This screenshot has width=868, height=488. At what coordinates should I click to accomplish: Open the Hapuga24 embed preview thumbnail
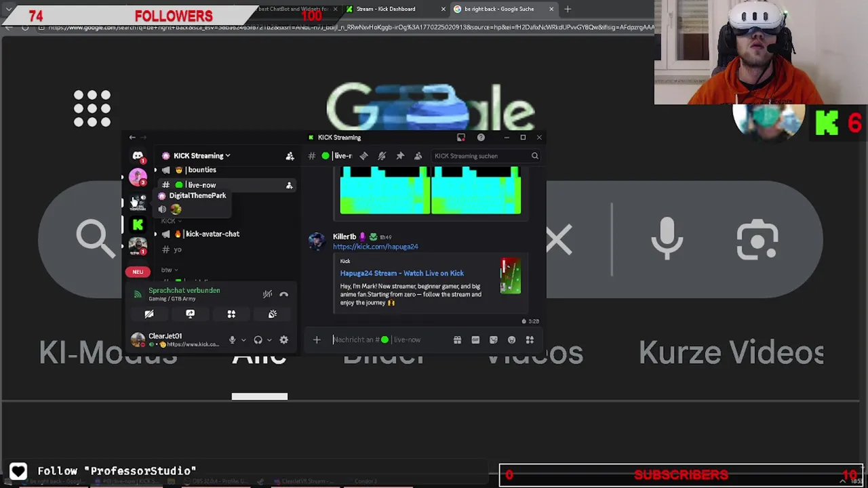coord(511,276)
